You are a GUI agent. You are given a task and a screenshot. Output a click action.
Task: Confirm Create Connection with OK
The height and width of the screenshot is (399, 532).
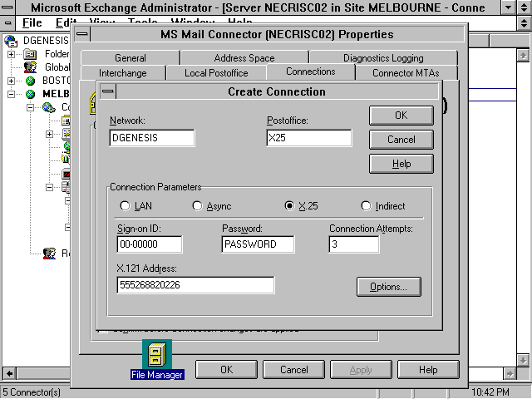click(401, 116)
